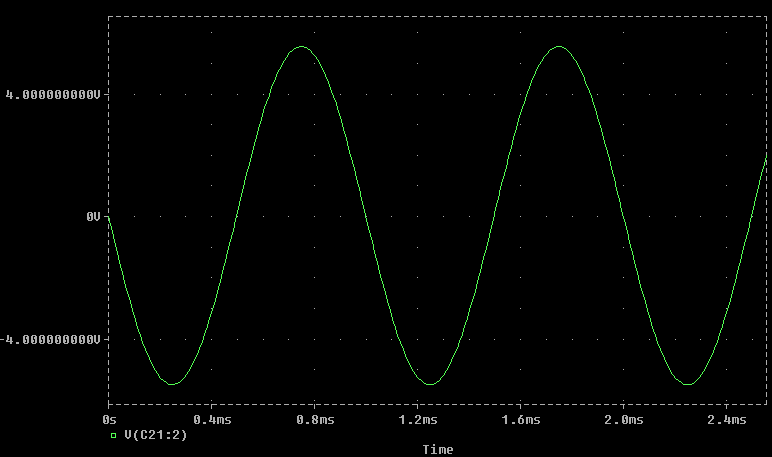Click the 1.2ms x-axis label

coord(418,420)
